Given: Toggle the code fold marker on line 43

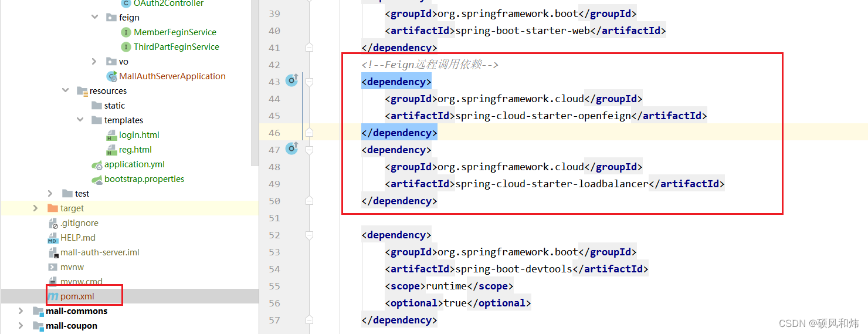Looking at the screenshot, I should [310, 82].
